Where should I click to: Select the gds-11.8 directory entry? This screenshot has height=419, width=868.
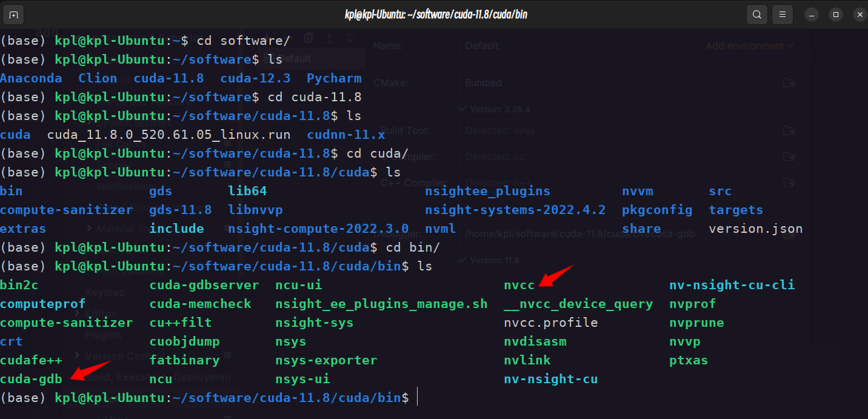point(181,210)
